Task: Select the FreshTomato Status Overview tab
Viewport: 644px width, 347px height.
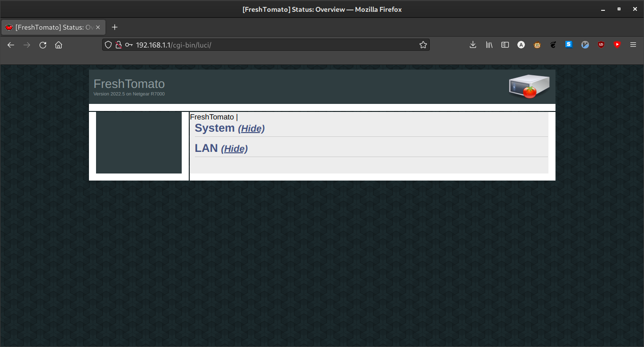Action: pos(53,27)
